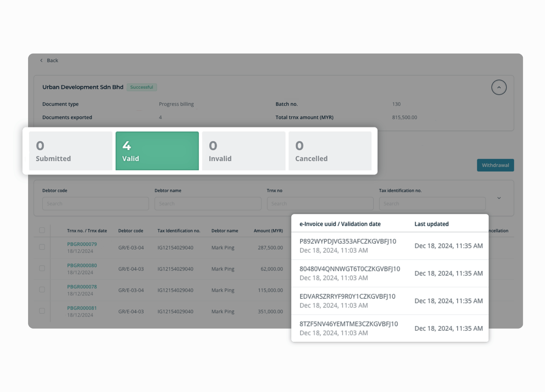Viewport: 545px width, 392px height.
Task: Focus the Debtor code search field
Action: (96, 204)
